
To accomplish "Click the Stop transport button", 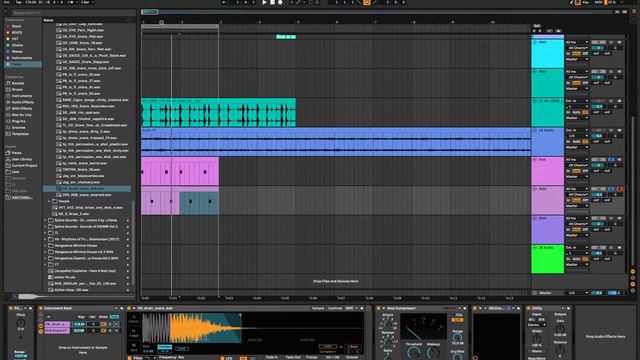I will tap(272, 2).
